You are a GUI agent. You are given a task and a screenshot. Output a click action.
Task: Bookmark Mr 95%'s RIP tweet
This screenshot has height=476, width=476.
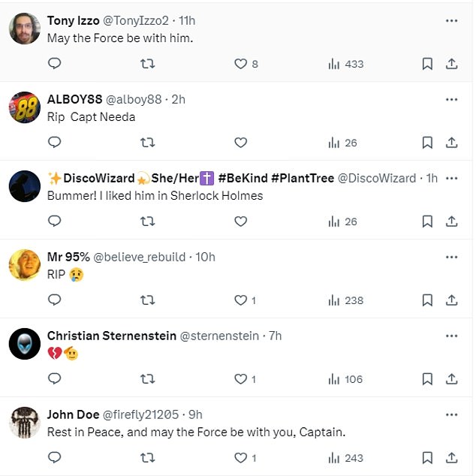pyautogui.click(x=427, y=300)
